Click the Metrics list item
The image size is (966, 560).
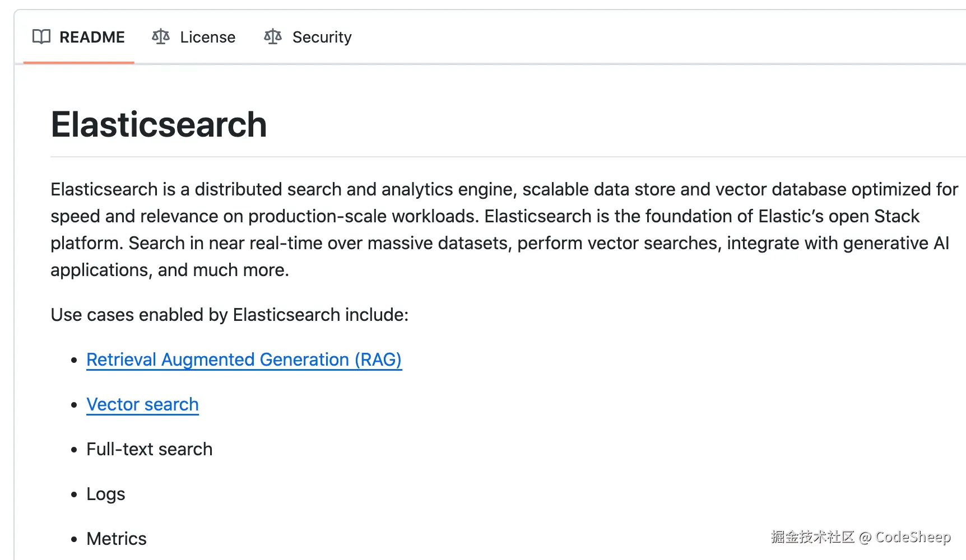coord(116,539)
